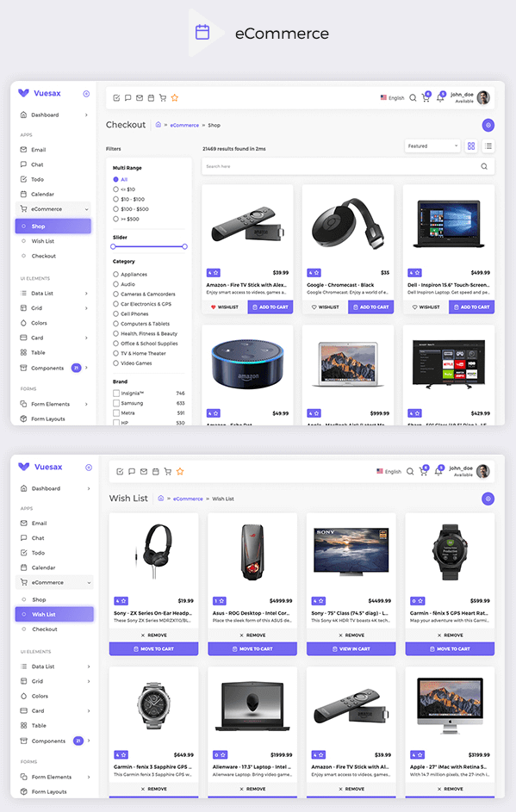Image resolution: width=516 pixels, height=812 pixels.
Task: Select the Appliances category radio button
Action: [115, 274]
